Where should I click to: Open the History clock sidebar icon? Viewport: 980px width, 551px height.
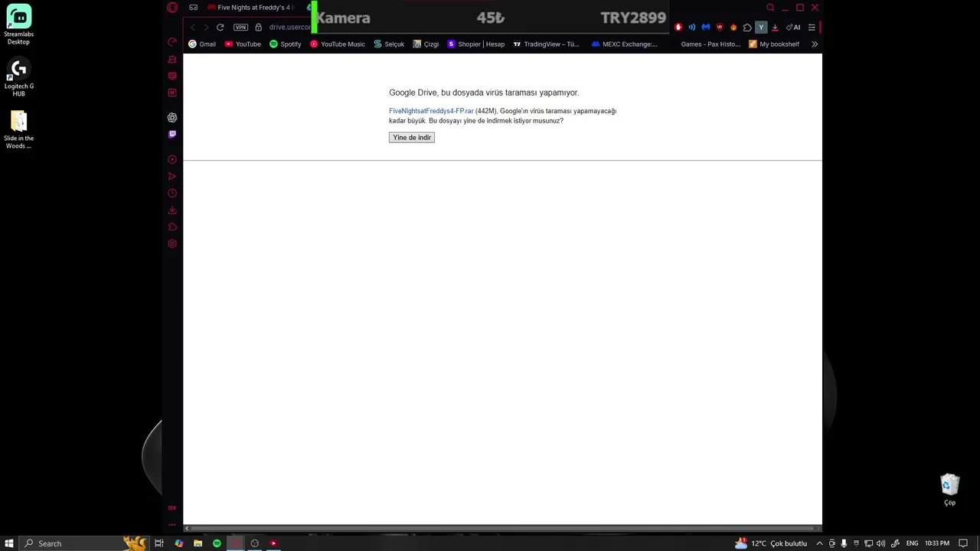[172, 194]
